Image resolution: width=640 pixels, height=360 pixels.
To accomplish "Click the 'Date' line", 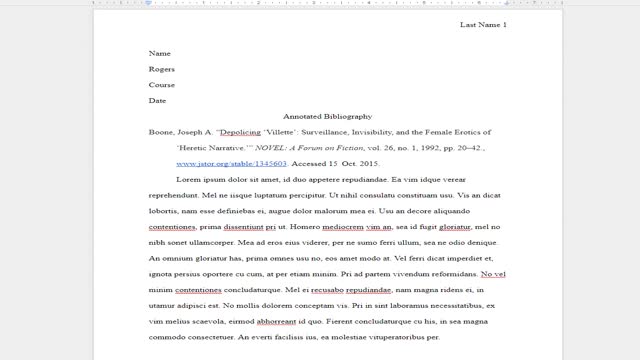I will coord(157,101).
